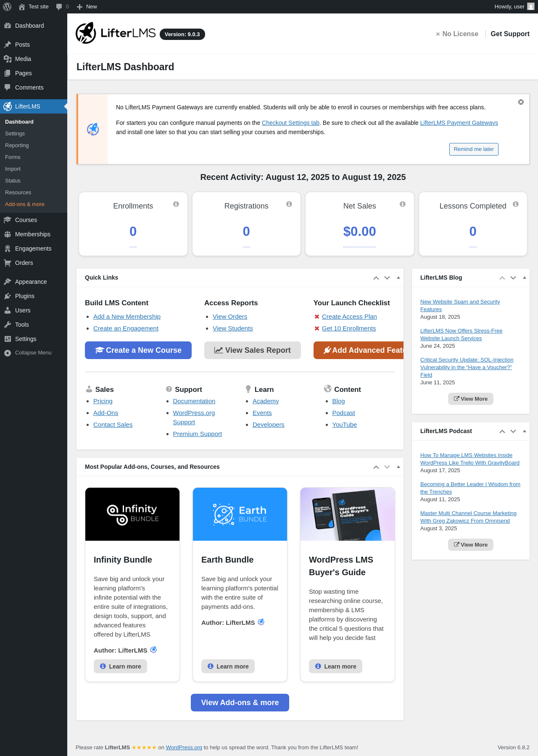Click the New button in admin bar

tap(87, 7)
